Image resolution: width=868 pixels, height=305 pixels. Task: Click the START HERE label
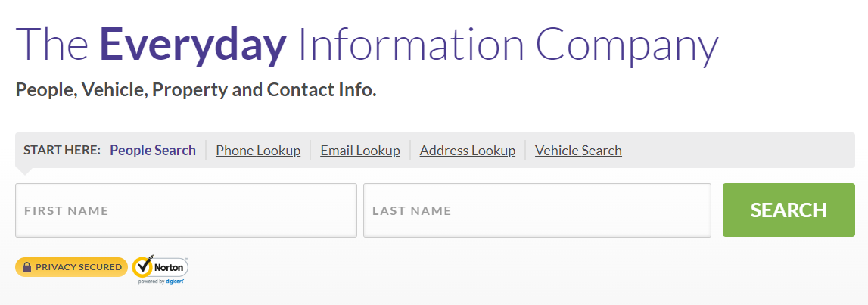tap(62, 150)
